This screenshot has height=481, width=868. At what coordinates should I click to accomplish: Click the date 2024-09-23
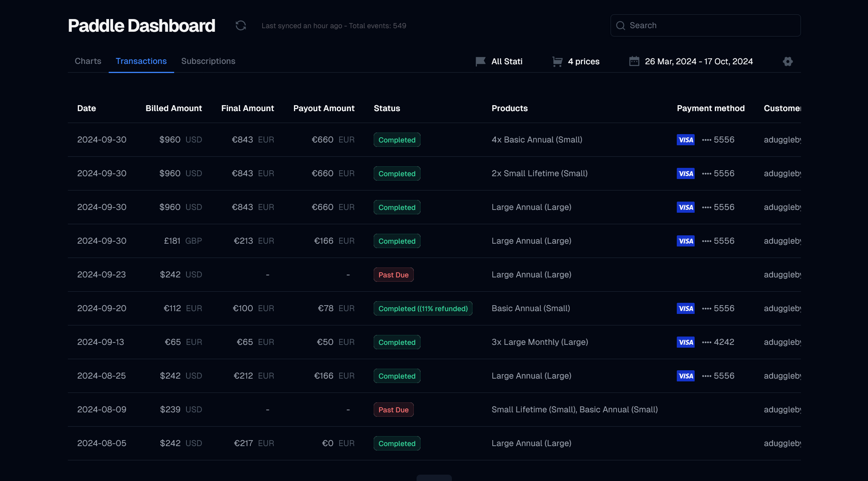click(x=102, y=275)
